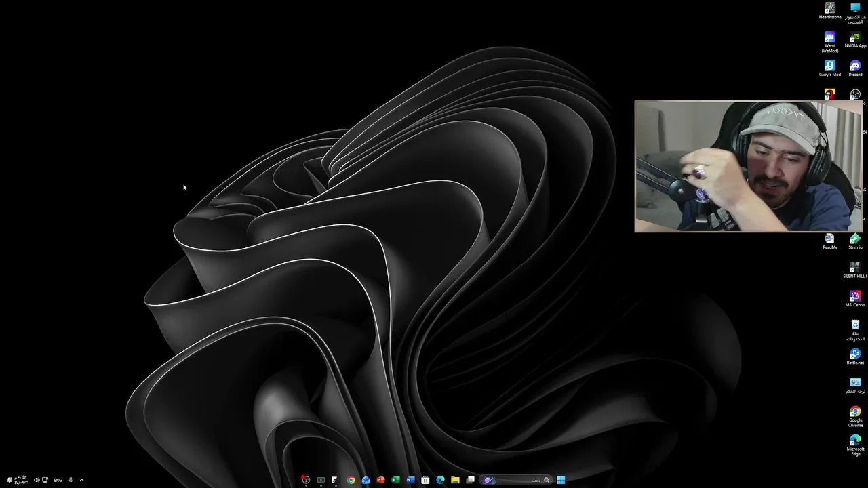The width and height of the screenshot is (868, 488).
Task: Open Garry's Mod desktop shortcut
Action: coord(829,68)
